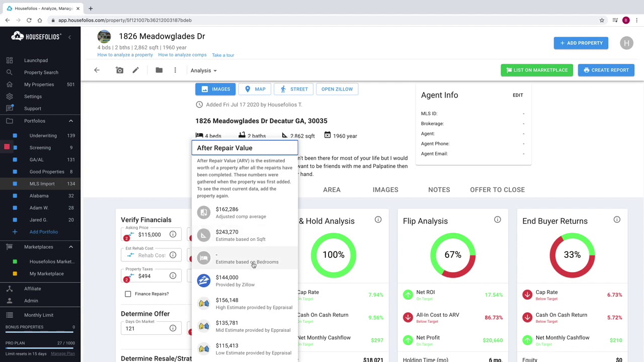Click info icon next to Rehab Cost
644x362 pixels.
tap(173, 255)
